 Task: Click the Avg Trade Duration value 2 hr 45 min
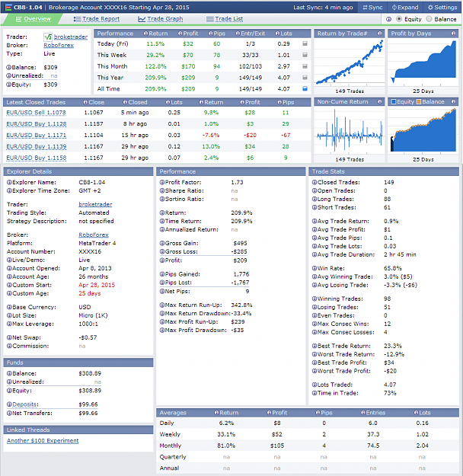coord(400,254)
